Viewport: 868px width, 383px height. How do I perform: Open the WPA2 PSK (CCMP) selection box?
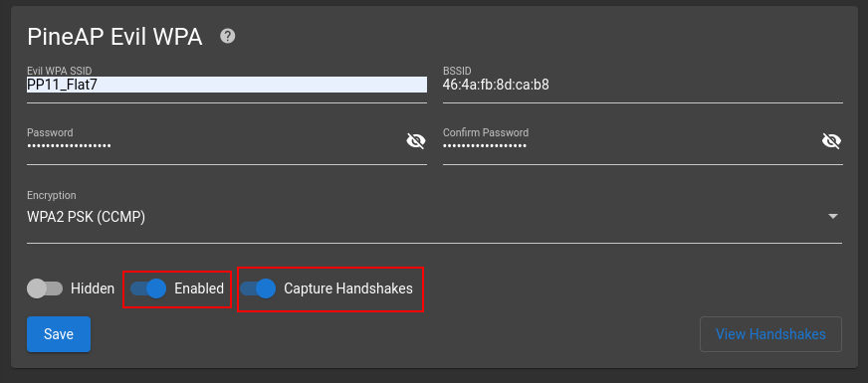[x=435, y=218]
